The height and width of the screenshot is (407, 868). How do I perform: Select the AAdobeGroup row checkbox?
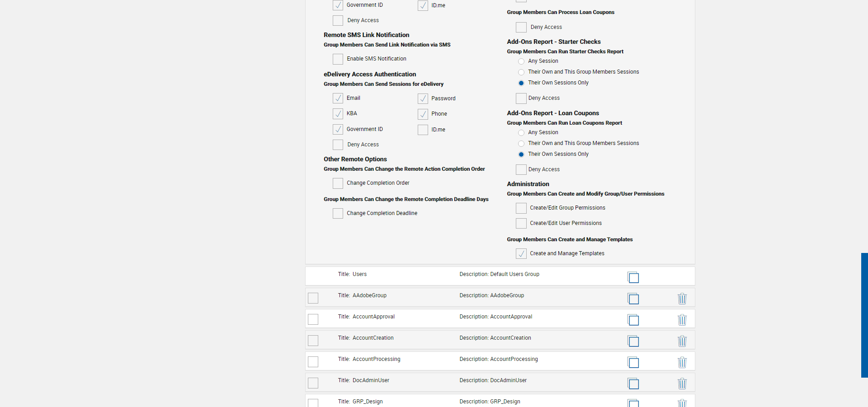click(x=313, y=298)
